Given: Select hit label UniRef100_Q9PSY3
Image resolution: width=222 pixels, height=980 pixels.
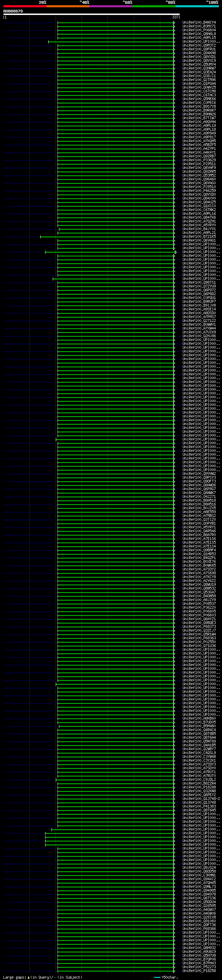Looking at the screenshot, I should [x=199, y=477].
